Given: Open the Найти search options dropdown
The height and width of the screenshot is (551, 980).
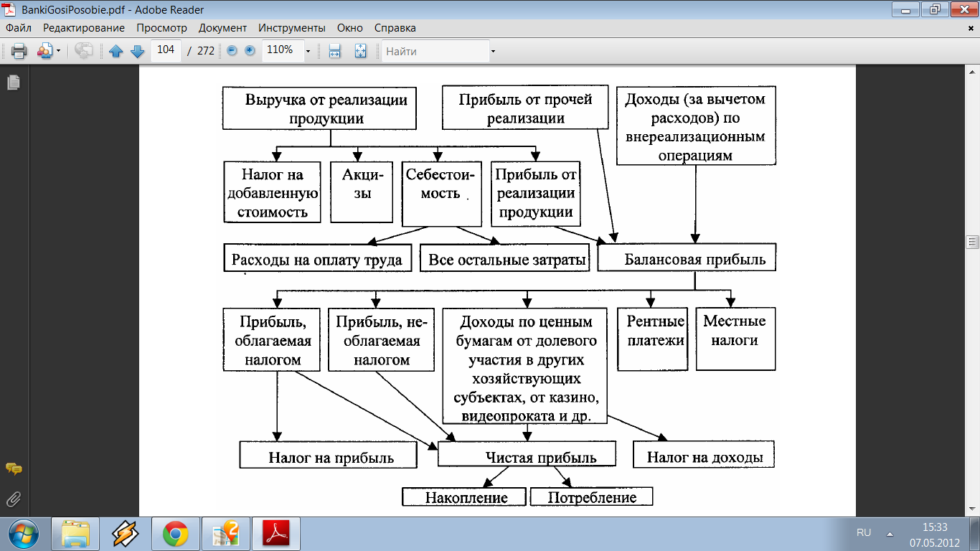Looking at the screenshot, I should point(494,51).
